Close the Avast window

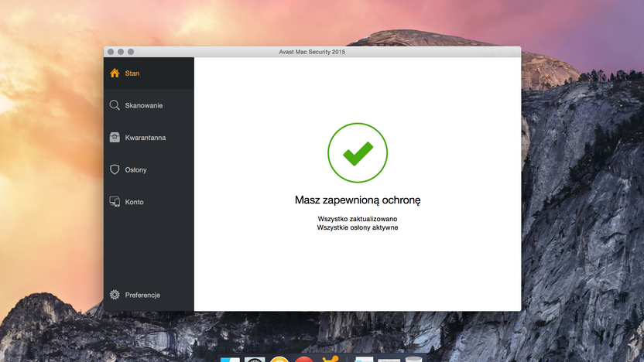111,52
